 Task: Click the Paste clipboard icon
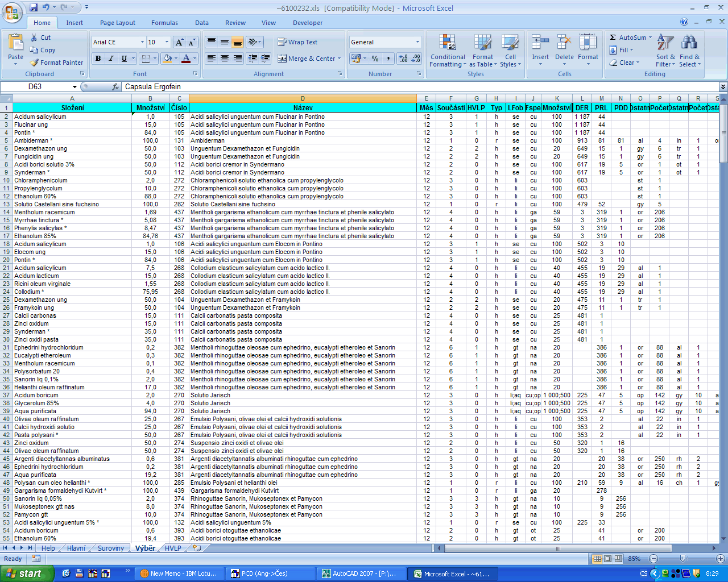click(15, 43)
